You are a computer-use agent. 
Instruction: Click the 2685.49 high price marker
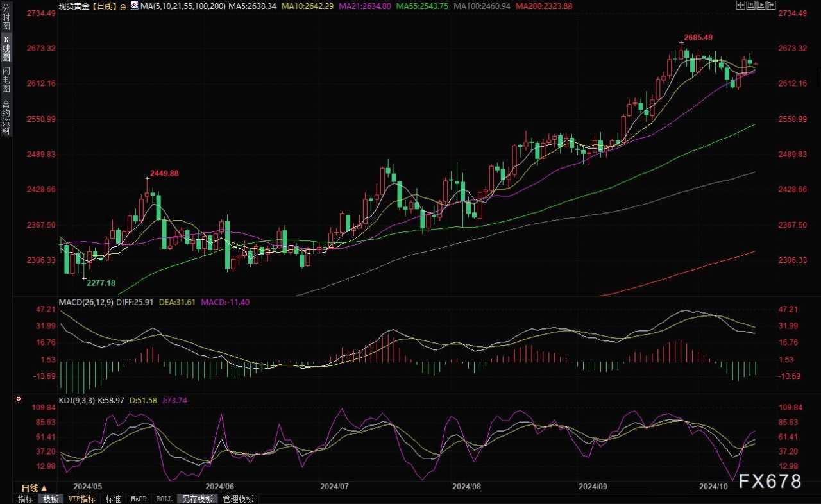pos(698,38)
